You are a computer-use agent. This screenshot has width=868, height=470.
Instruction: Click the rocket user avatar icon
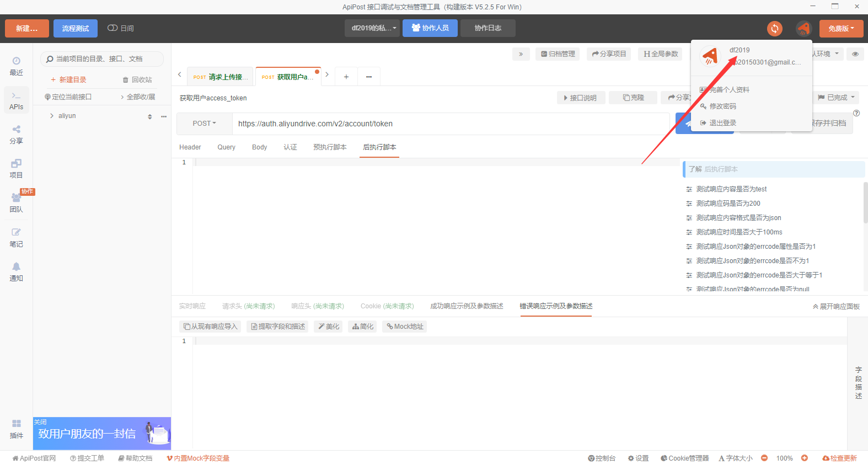(803, 28)
